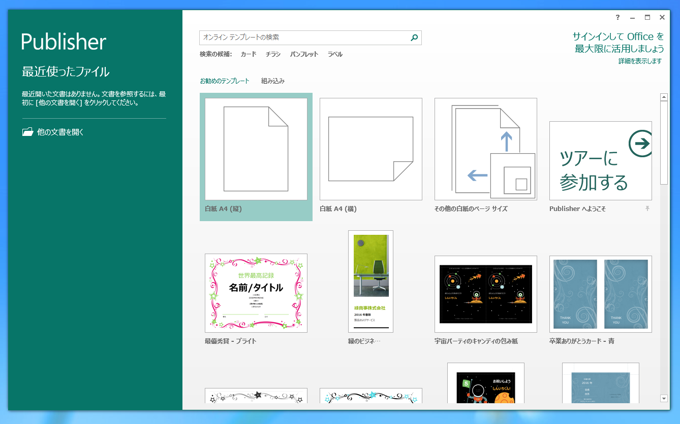This screenshot has height=424, width=680.
Task: Click scrollbar down arrow
Action: pos(664,398)
